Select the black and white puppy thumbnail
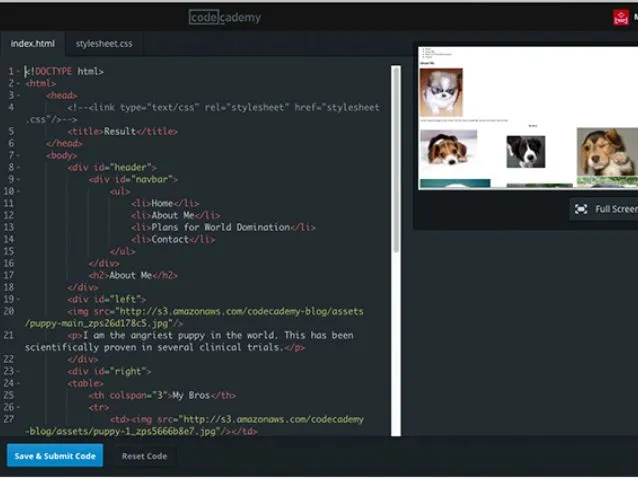The width and height of the screenshot is (638, 478). [x=525, y=151]
